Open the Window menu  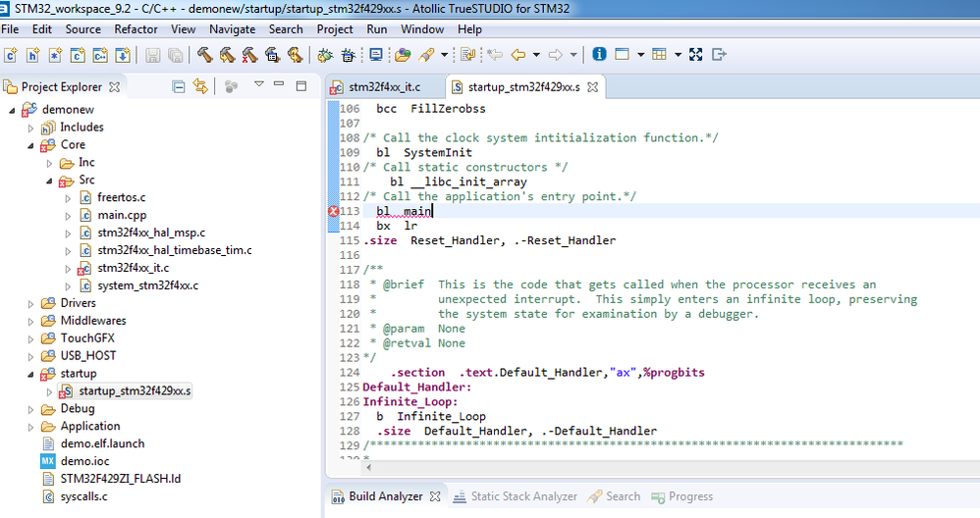point(422,29)
